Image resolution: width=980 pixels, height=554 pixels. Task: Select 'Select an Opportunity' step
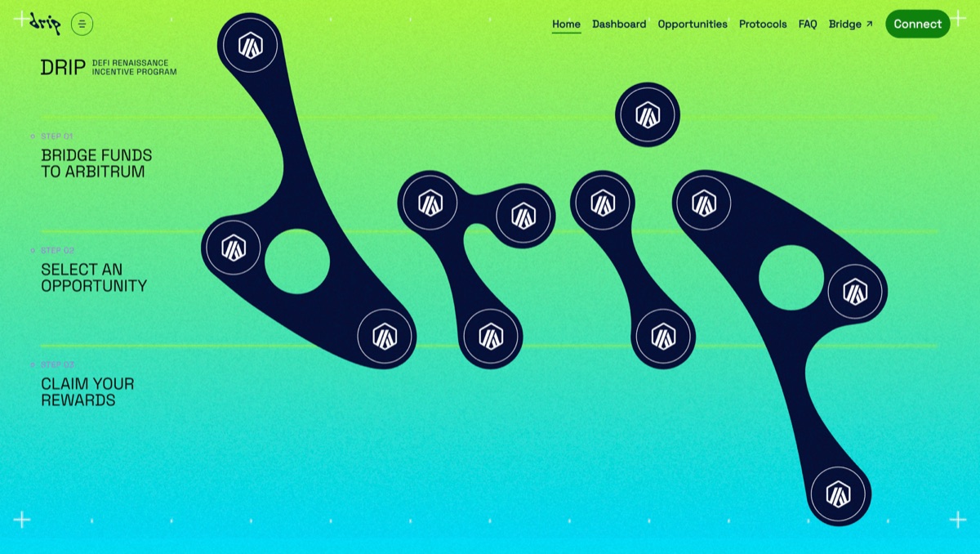coord(94,278)
